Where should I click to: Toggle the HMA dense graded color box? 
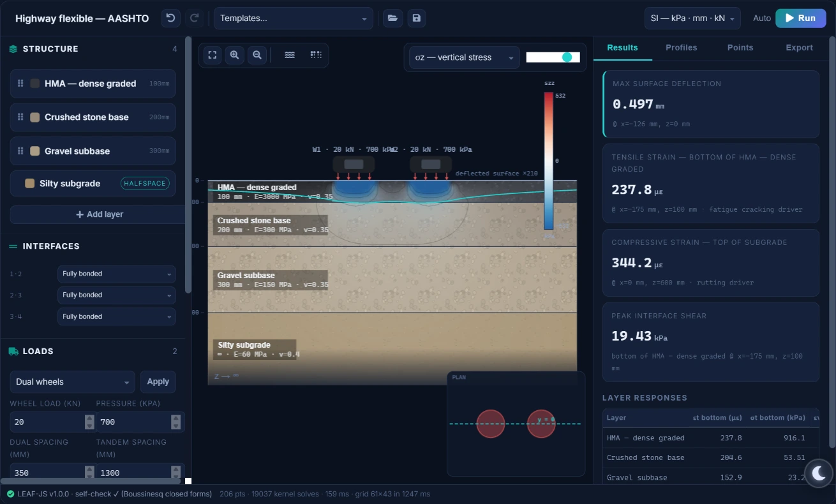35,84
